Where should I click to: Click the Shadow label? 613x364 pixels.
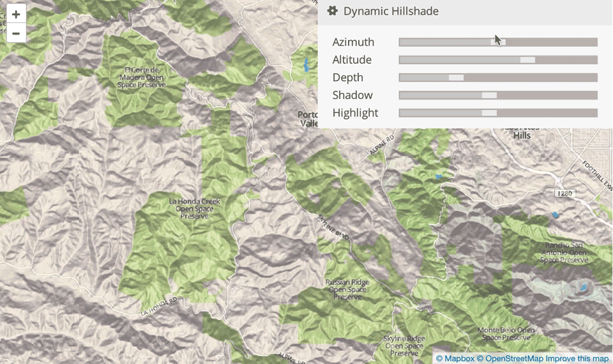352,95
